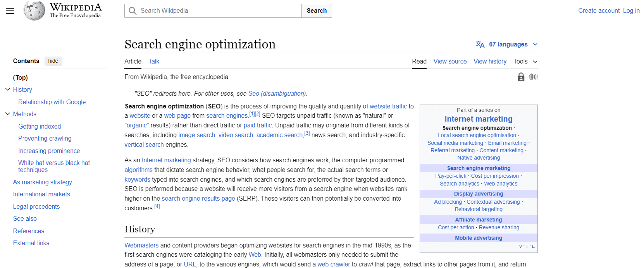Click the V template view link

521,246
